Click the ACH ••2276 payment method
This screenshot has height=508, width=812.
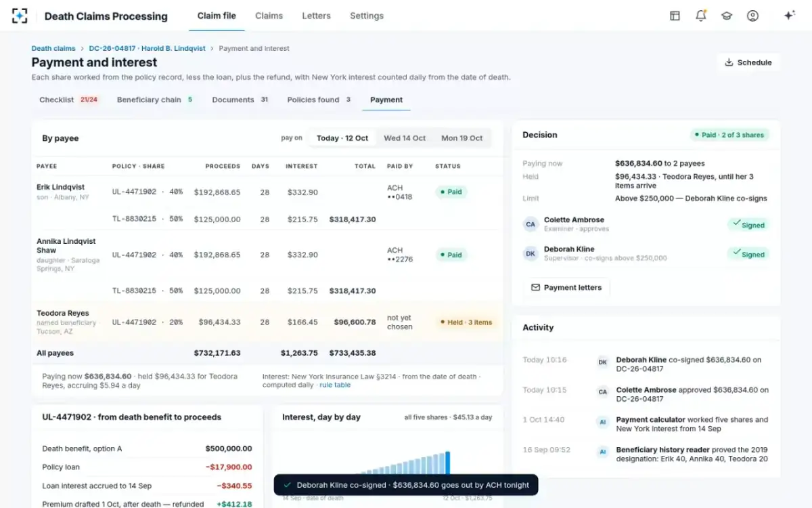tap(400, 255)
